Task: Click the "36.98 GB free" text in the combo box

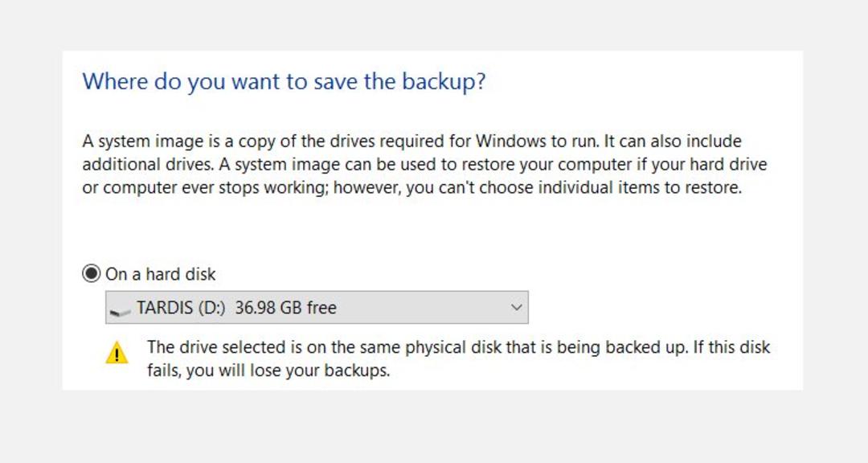Action: click(x=285, y=307)
